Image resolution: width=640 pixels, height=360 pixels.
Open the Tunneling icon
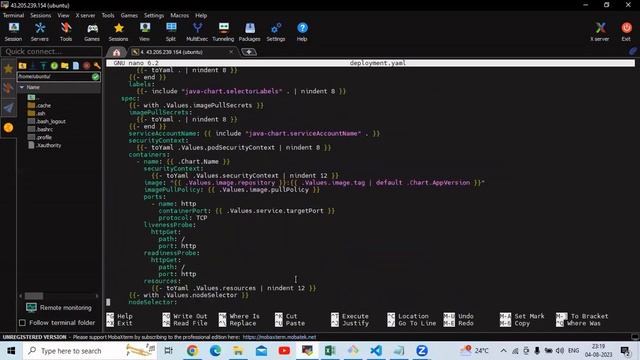[x=223, y=32]
